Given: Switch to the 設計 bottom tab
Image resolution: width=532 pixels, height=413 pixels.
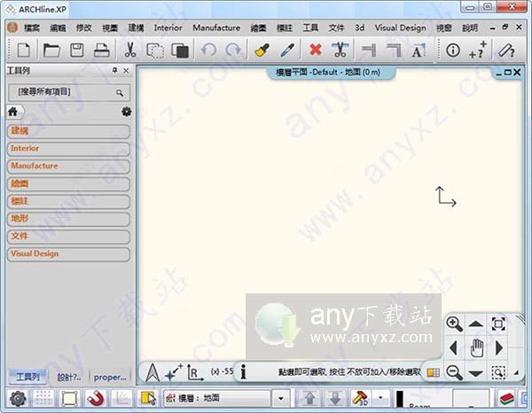Looking at the screenshot, I should (x=69, y=377).
